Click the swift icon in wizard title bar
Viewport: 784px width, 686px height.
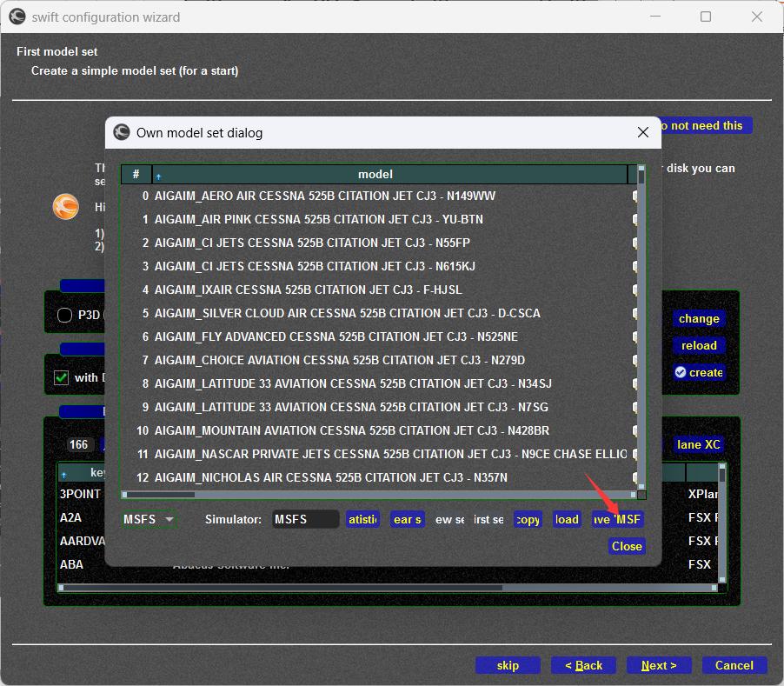17,17
